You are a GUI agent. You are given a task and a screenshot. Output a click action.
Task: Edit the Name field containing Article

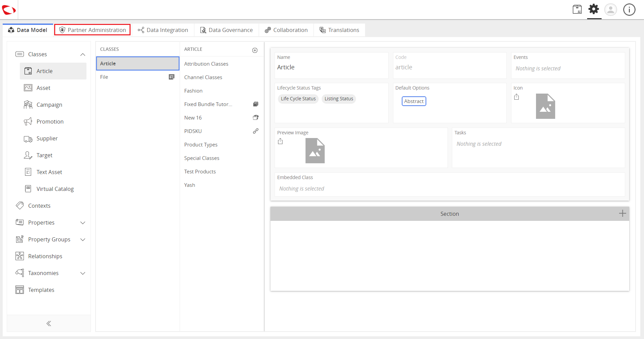click(331, 65)
